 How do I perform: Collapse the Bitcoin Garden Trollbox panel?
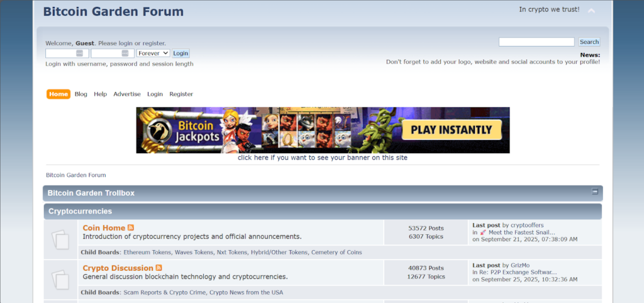tap(594, 192)
